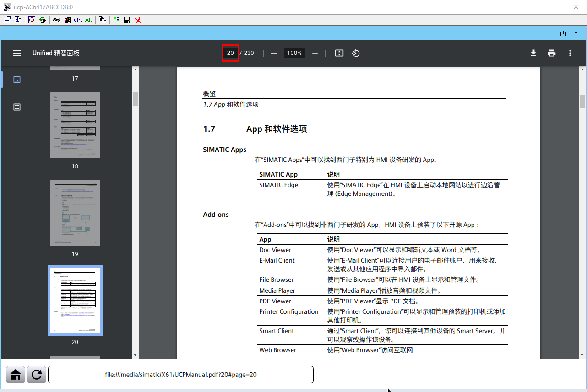Select the page number field showing 20

(230, 53)
